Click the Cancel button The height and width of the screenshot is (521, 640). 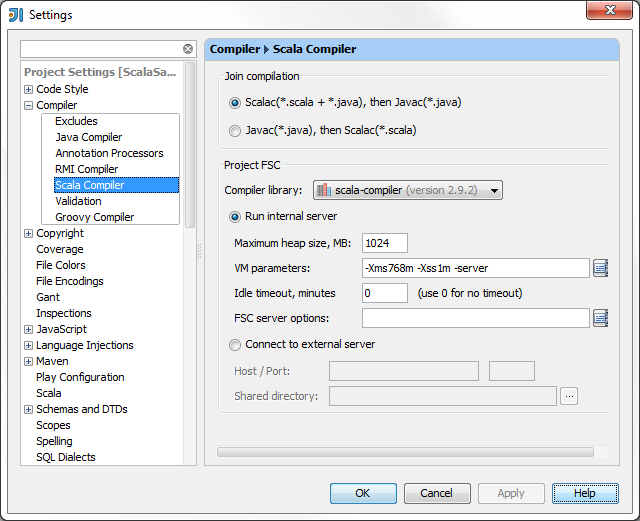point(436,493)
